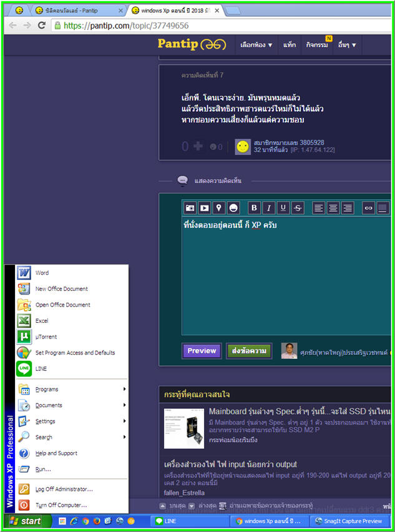Switch to LINE taskbar button
The height and width of the screenshot is (532, 395).
[190, 521]
